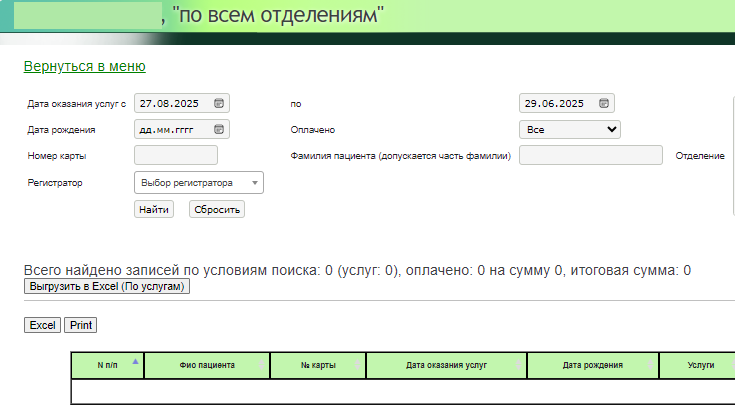Screen dimensions: 736x410
Task: Click sort arrow in N п/п column
Action: (135, 360)
